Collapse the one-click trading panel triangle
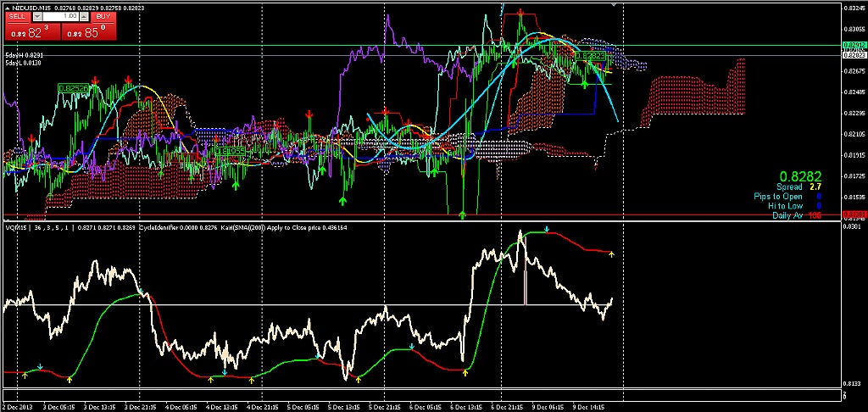Screen dimensions: 868x412 pos(5,7)
